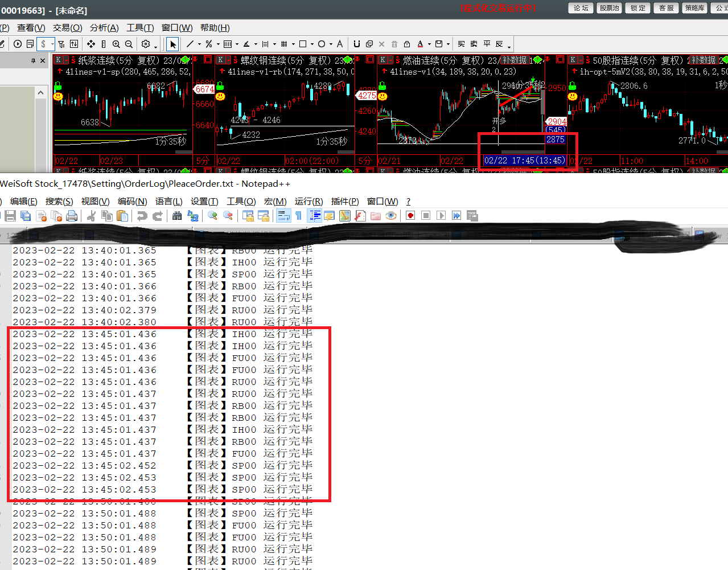
Task: Toggle 补数据 on the 燃油连续 chart
Action: coord(514,60)
